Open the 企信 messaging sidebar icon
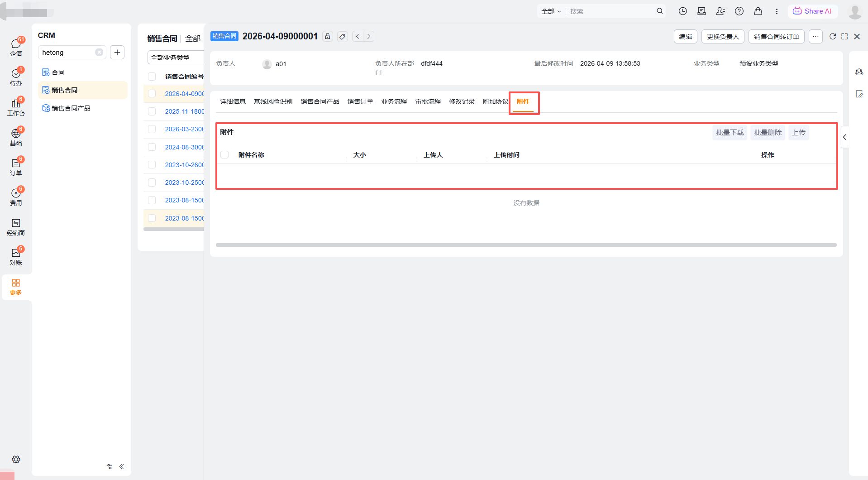The width and height of the screenshot is (868, 480). 16,47
